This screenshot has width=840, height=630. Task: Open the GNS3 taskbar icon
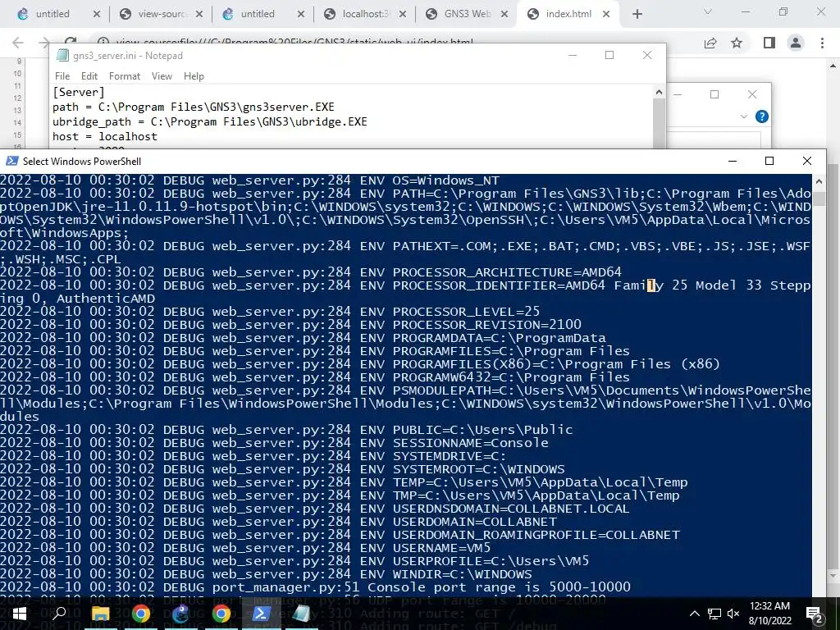181,614
